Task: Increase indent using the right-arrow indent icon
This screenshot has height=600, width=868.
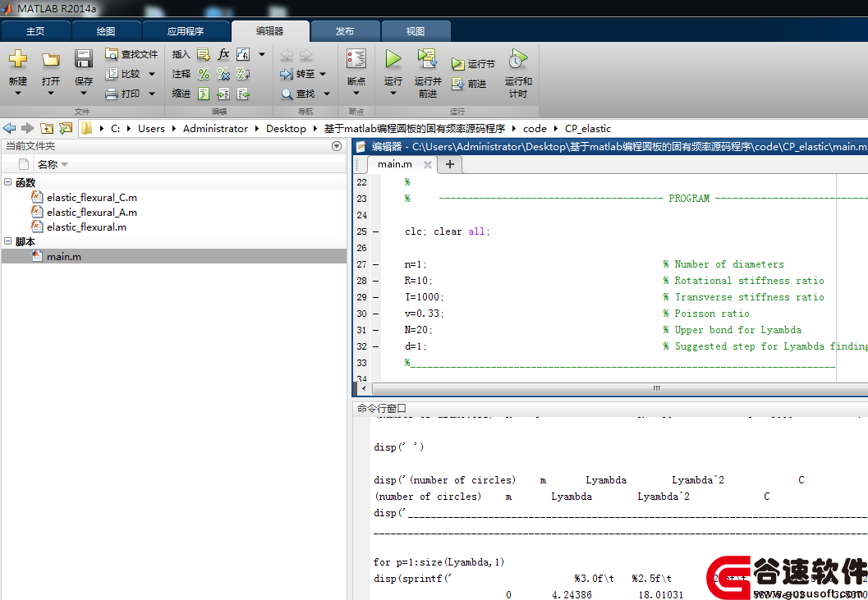Action: 223,94
